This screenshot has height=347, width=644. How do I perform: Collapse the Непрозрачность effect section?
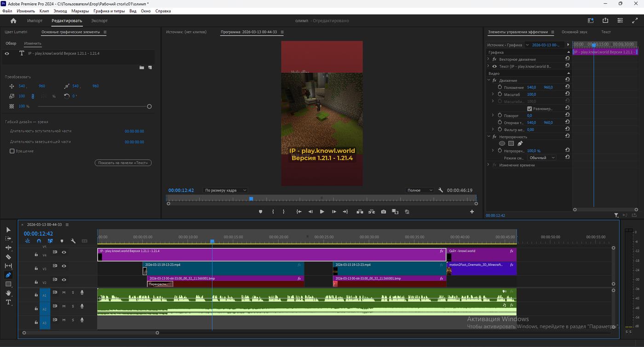tap(489, 137)
